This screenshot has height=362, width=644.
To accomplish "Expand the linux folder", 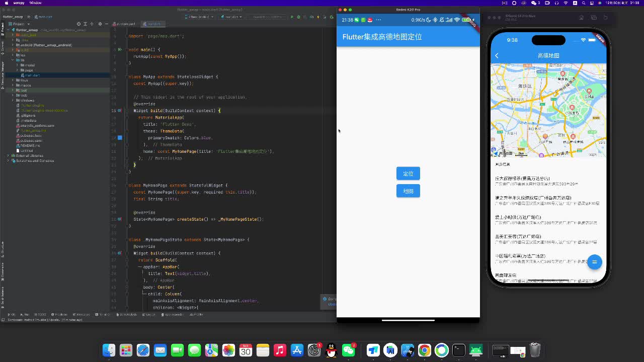I will click(13, 80).
